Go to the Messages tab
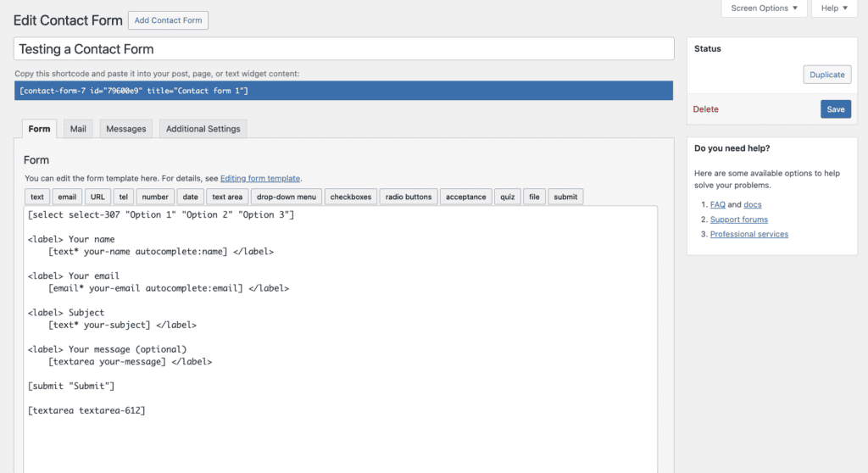868x473 pixels. tap(126, 129)
